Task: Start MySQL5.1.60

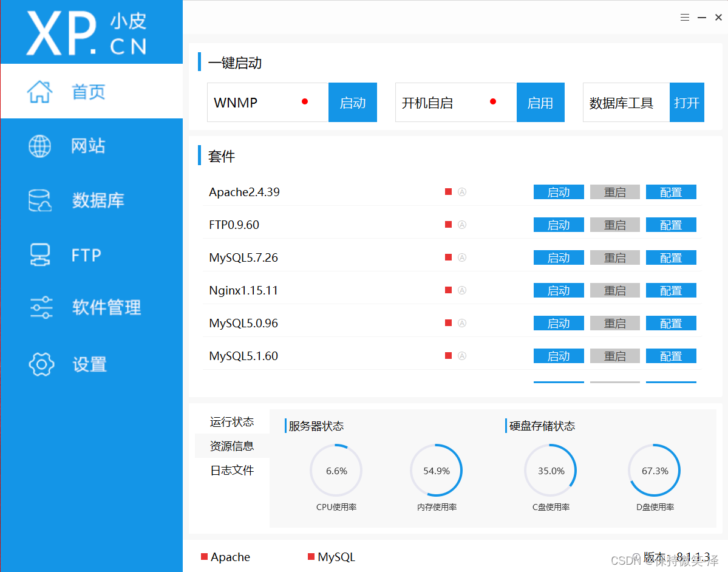Action: click(559, 356)
